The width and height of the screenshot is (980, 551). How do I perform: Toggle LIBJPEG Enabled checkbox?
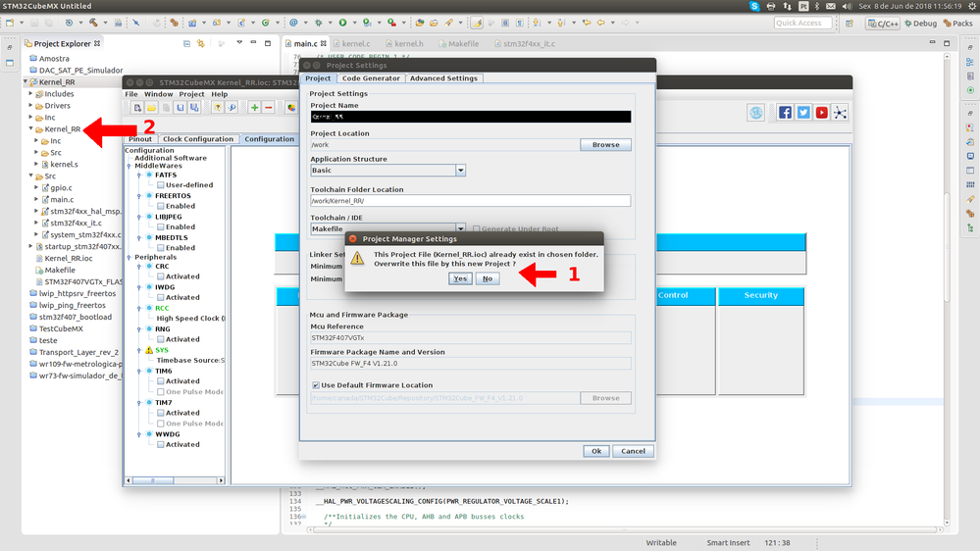click(x=161, y=227)
